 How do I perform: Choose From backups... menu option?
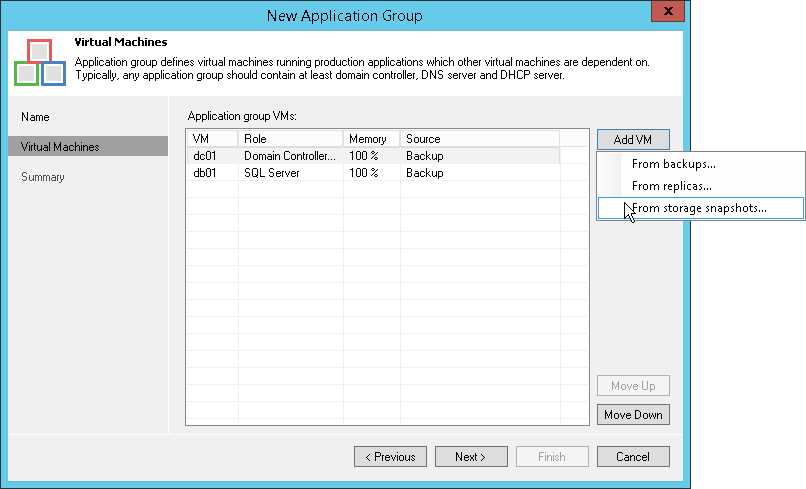pyautogui.click(x=674, y=164)
